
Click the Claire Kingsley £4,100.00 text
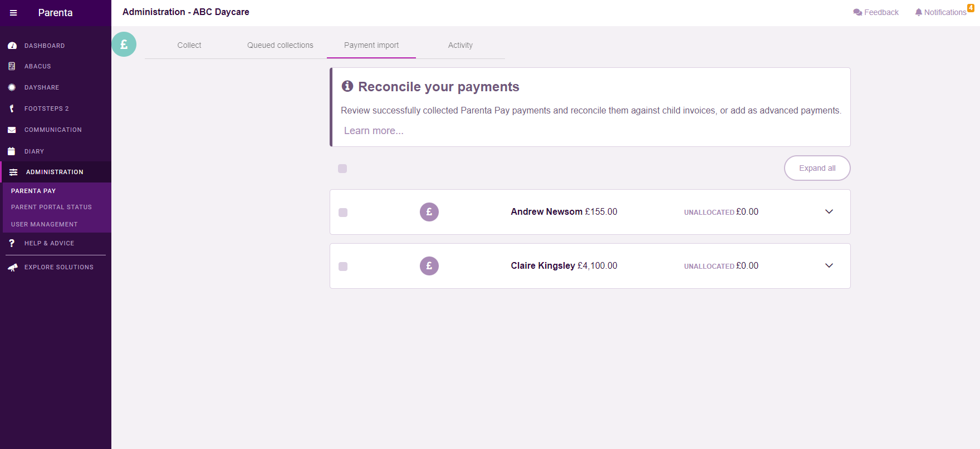coord(564,265)
